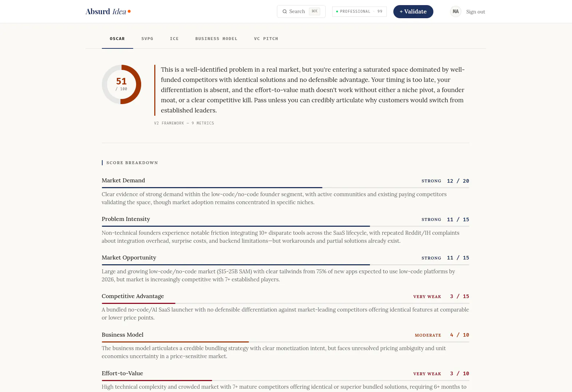572x392 pixels.
Task: Click the Problem Intensity progress bar
Action: click(286, 226)
